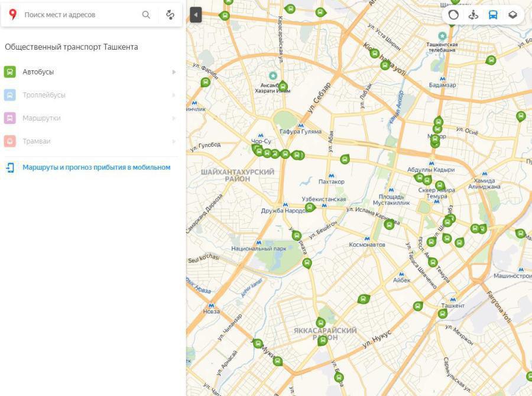Click the Машиностроителей metro station marker
The height and width of the screenshot is (396, 532).
[x=521, y=270]
